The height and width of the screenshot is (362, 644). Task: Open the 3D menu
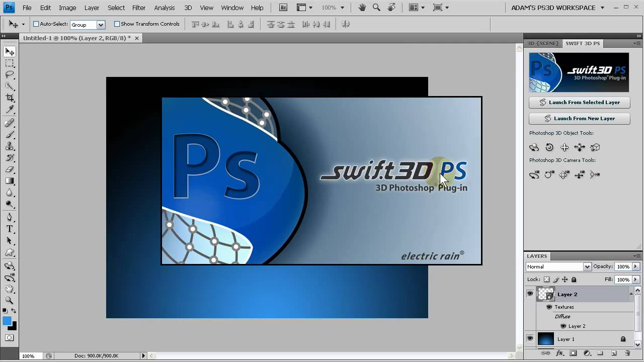188,8
